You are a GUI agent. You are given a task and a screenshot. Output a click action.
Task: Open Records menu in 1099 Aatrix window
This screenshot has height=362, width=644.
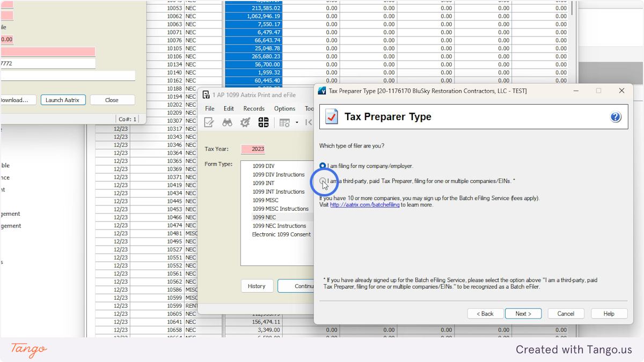254,108
